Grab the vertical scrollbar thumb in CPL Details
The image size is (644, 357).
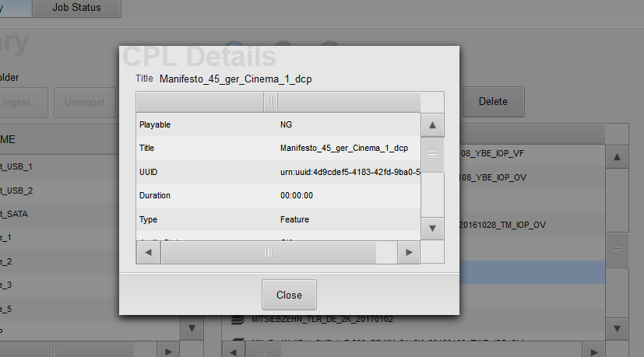[x=432, y=155]
